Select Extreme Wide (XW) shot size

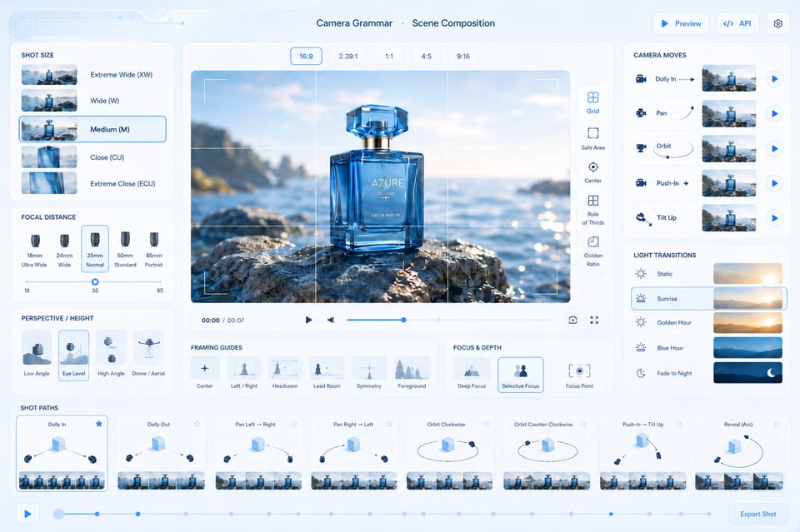point(92,74)
